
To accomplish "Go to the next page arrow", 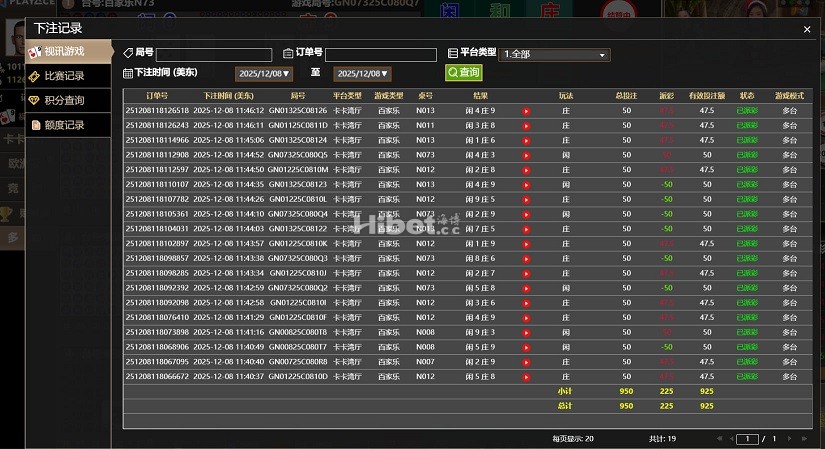I will [787, 438].
